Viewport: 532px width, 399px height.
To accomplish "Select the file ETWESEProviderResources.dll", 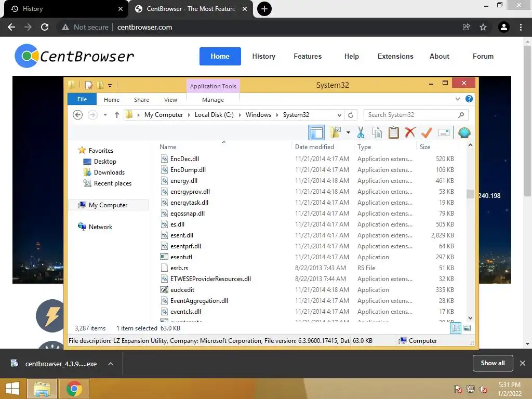I will coord(210,279).
